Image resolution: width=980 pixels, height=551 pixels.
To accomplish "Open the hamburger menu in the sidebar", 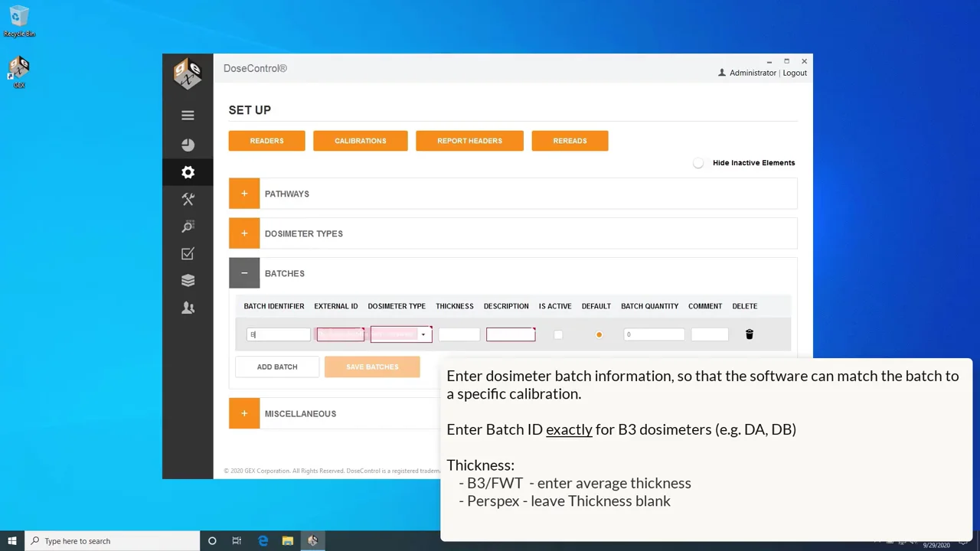I will pos(188,116).
